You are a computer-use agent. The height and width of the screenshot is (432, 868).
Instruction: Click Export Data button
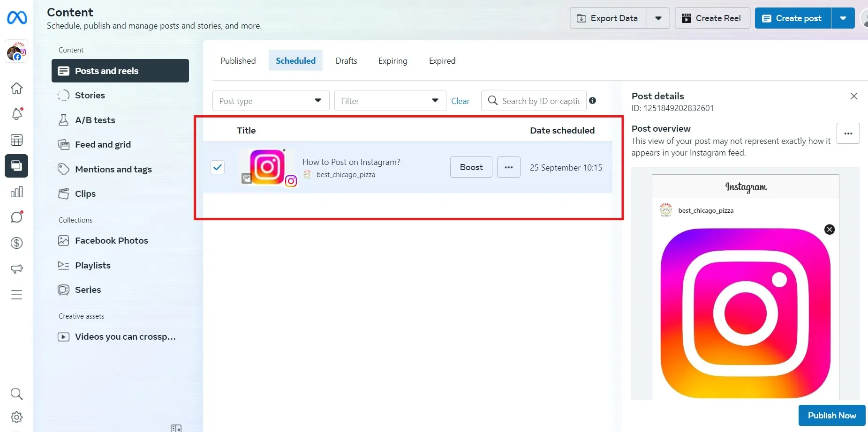point(608,18)
